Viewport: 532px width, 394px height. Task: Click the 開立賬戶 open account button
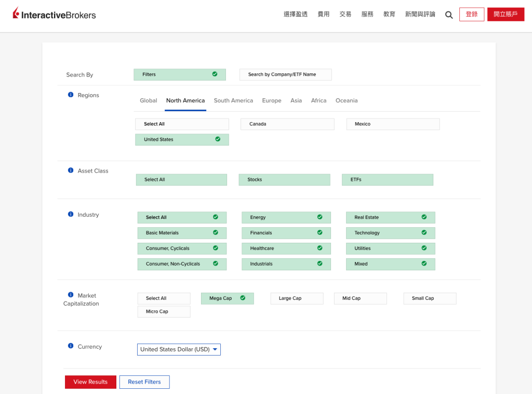coord(506,15)
